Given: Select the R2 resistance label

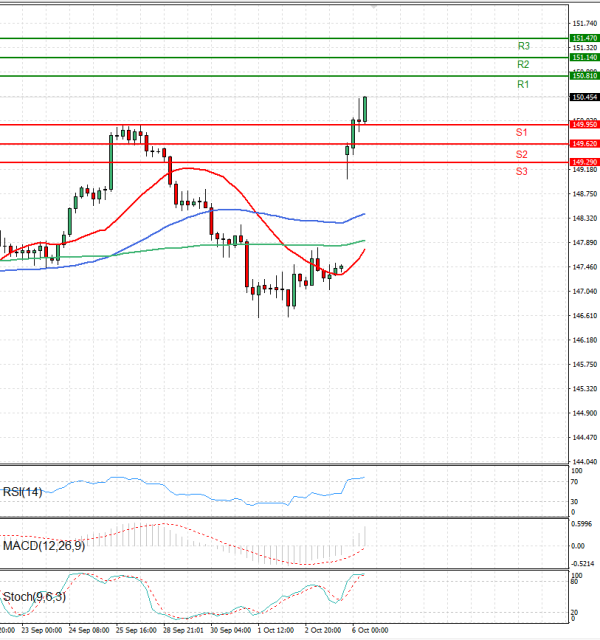Looking at the screenshot, I should [523, 65].
